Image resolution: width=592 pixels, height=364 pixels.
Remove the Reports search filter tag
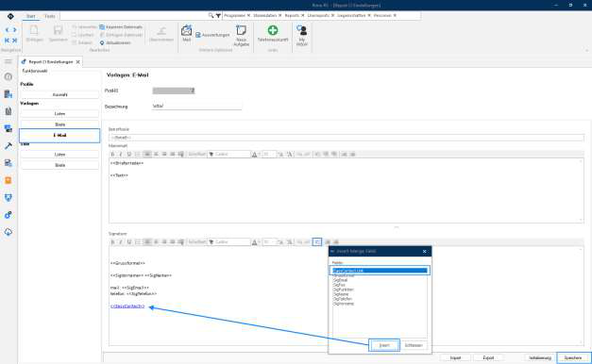[302, 15]
